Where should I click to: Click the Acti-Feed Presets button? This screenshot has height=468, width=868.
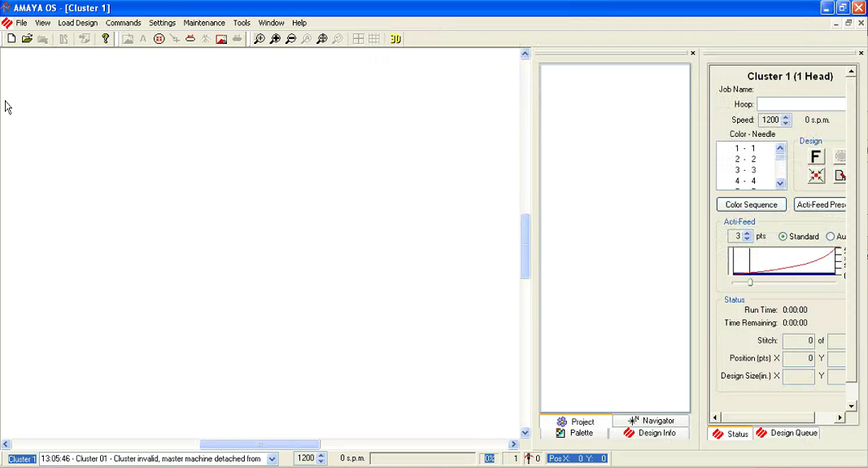point(820,205)
